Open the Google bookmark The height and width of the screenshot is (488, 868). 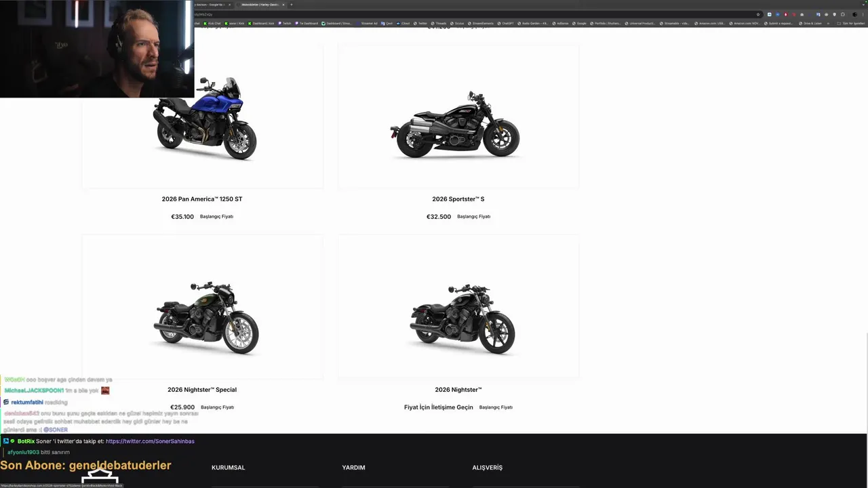pos(578,23)
